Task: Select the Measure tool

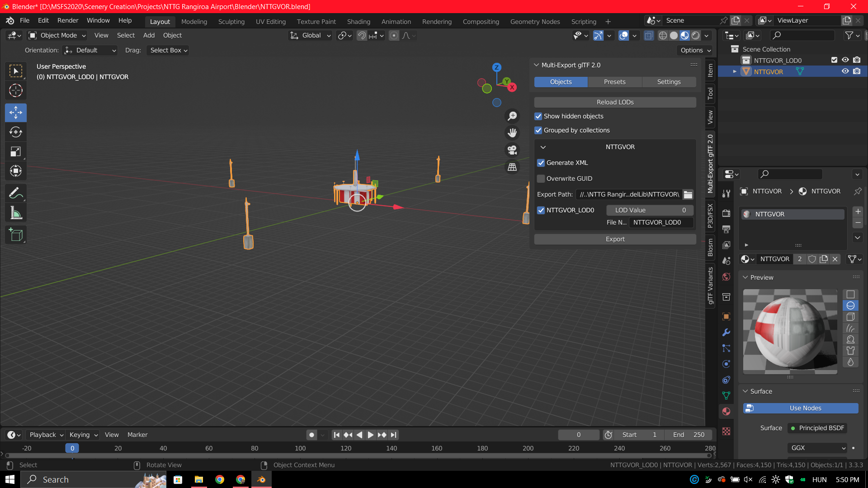Action: tap(16, 213)
